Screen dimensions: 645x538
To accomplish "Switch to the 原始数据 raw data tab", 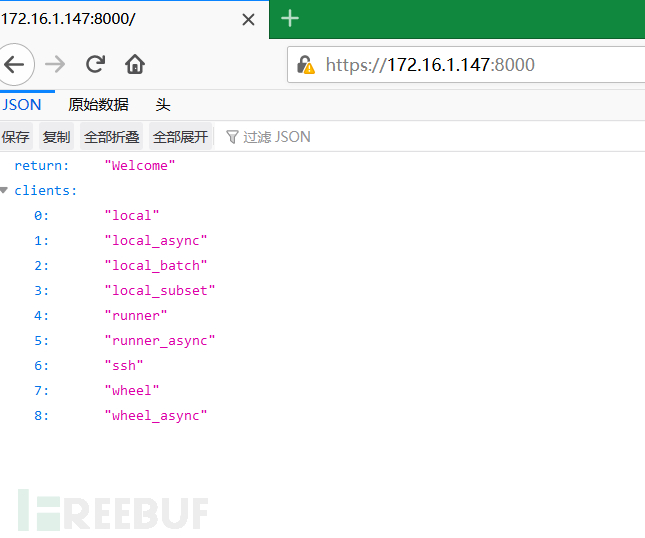I will 98,105.
